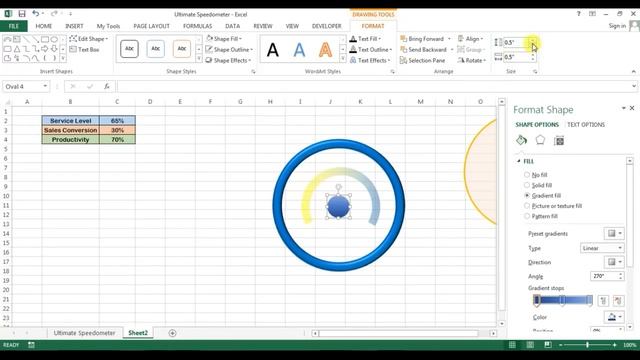Viewport: 640px width, 360px height.
Task: Choose the black A WordArt style
Action: [x=273, y=50]
